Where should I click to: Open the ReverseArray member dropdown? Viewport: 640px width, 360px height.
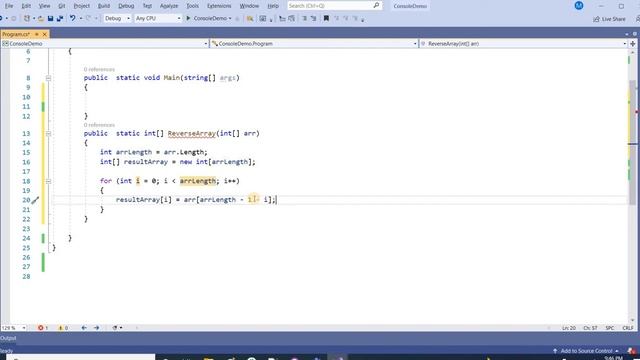point(523,44)
